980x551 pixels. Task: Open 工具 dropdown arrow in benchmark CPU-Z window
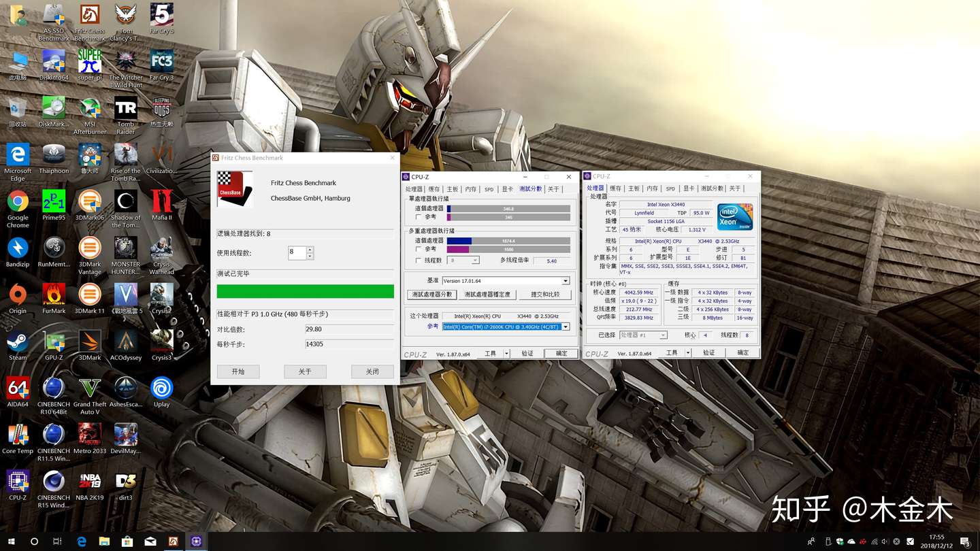tap(506, 353)
